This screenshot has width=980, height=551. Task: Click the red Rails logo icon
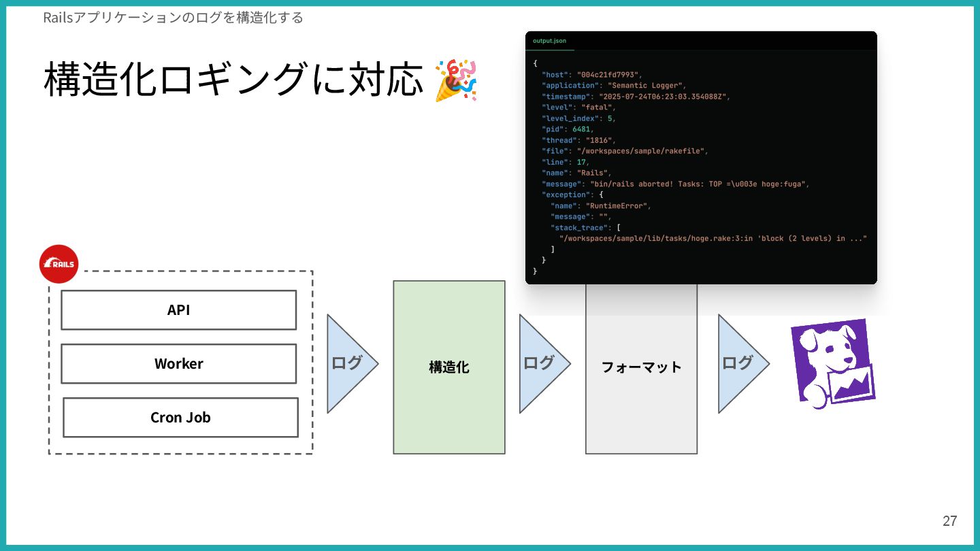point(59,264)
